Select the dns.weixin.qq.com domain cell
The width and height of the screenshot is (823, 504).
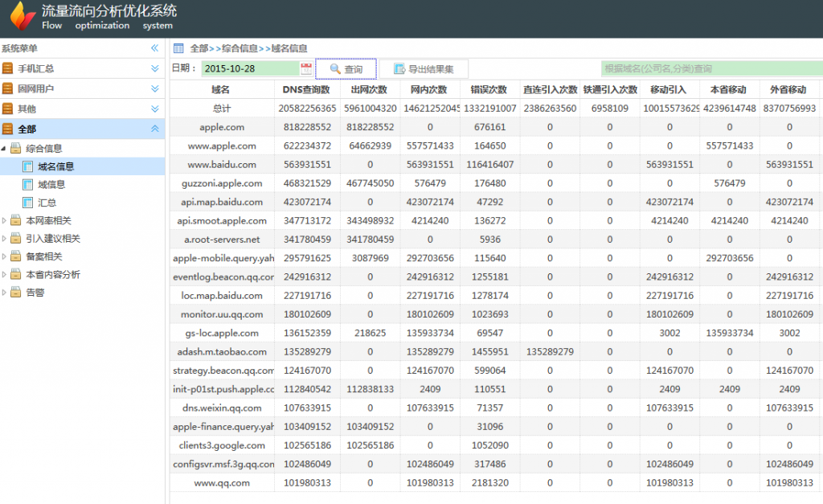pos(222,408)
